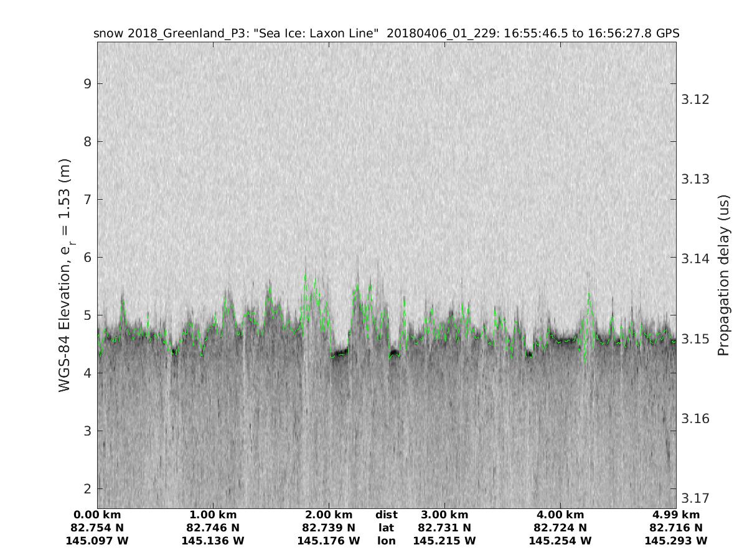Click the plot title mentioning "Sea Ice: Laxon Line"
Viewport: 747px width, 560px height.
(386, 33)
